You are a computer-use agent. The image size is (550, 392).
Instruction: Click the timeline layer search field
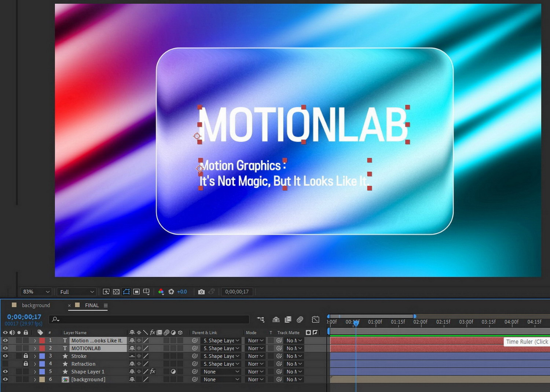point(150,319)
